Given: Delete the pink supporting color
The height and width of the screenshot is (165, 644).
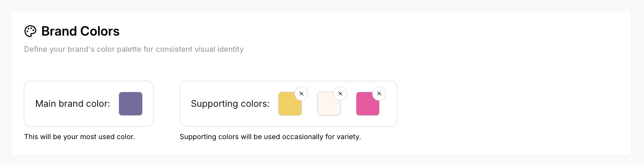Looking at the screenshot, I should point(379,94).
